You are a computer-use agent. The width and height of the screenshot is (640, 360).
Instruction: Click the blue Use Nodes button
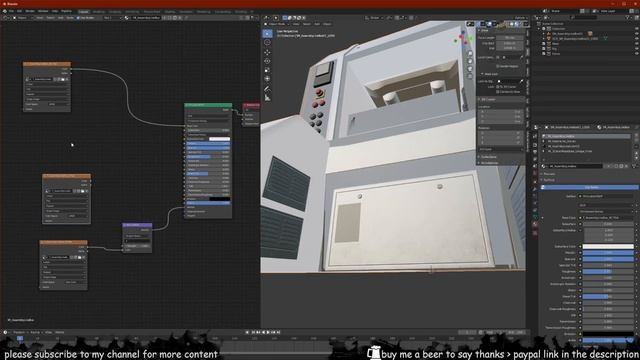tap(591, 187)
